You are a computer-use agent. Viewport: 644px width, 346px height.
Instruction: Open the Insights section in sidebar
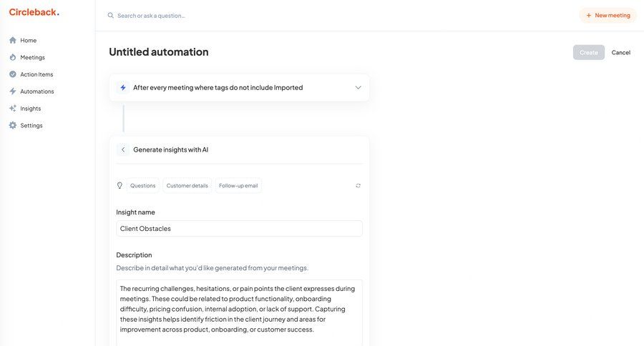point(30,109)
